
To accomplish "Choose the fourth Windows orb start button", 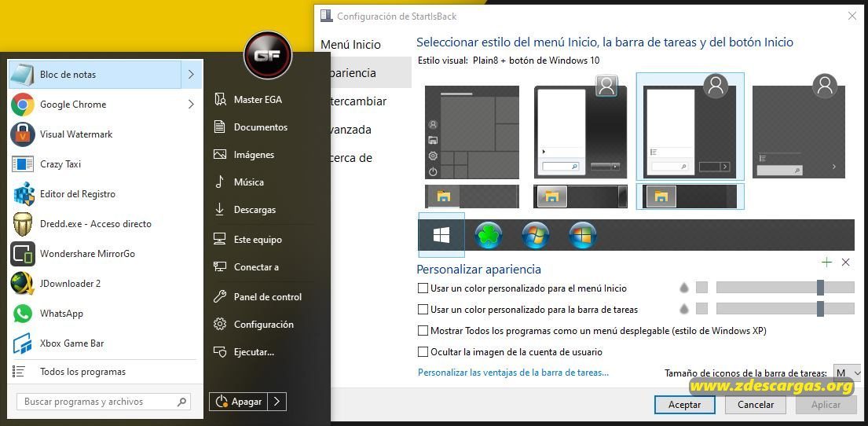I will pos(582,236).
